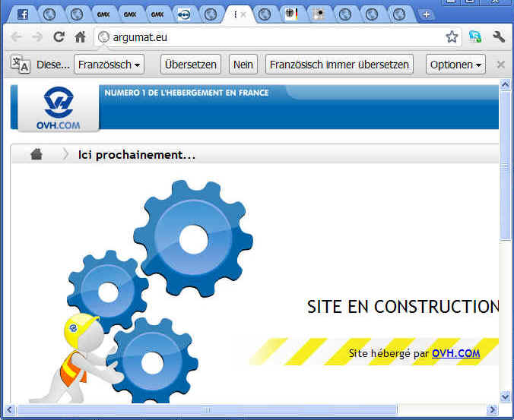The height and width of the screenshot is (420, 514).
Task: Open the Skype extension icon
Action: click(475, 36)
